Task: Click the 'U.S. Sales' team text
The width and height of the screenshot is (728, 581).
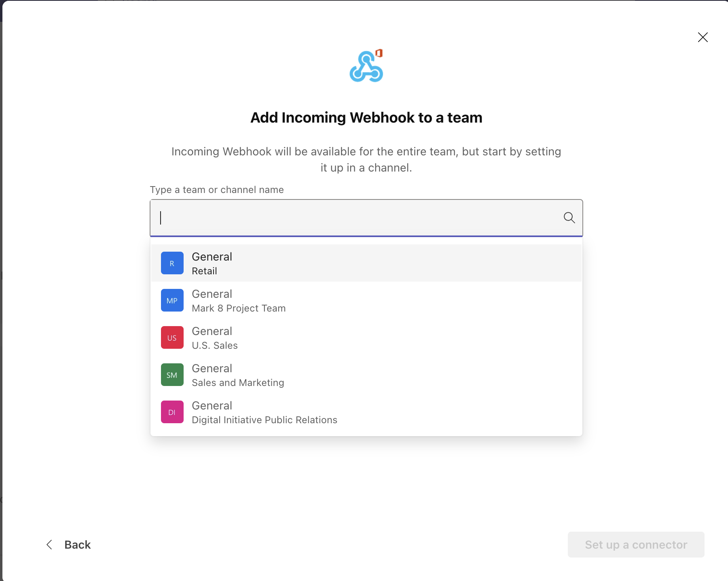Action: pos(215,346)
